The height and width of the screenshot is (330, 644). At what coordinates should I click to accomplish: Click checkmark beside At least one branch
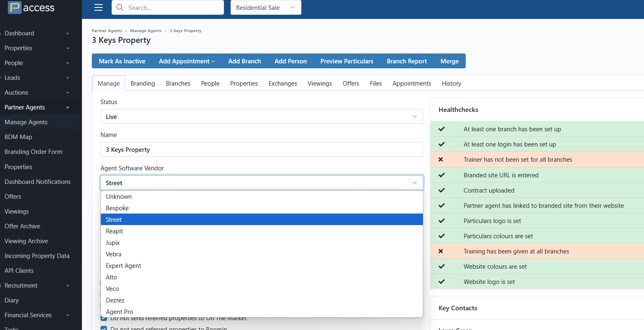point(441,129)
